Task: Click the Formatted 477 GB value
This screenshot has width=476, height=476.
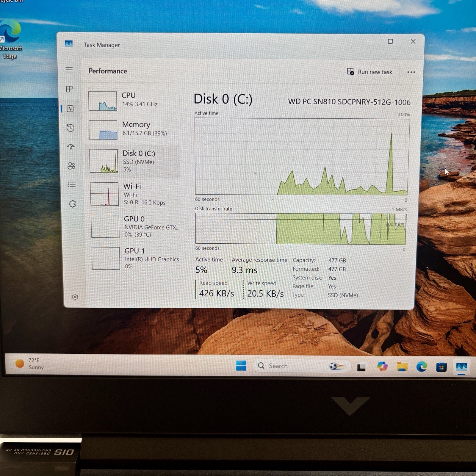Action: [x=337, y=269]
